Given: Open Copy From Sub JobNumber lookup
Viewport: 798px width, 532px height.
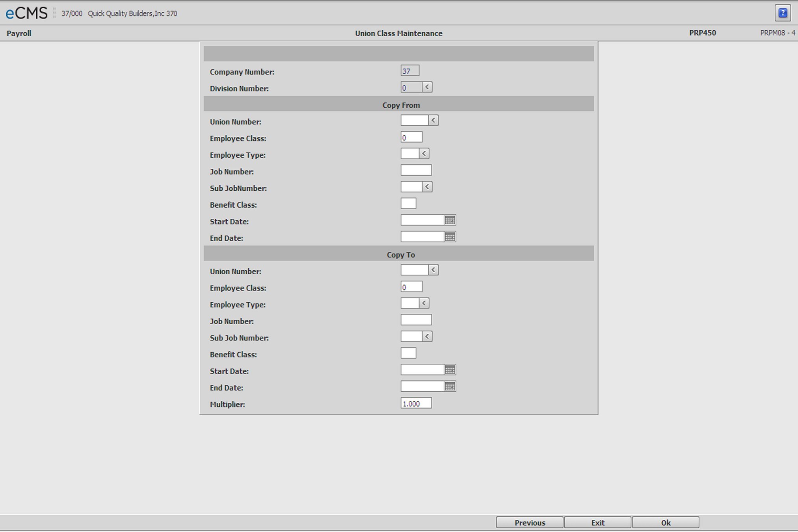Looking at the screenshot, I should pos(427,187).
